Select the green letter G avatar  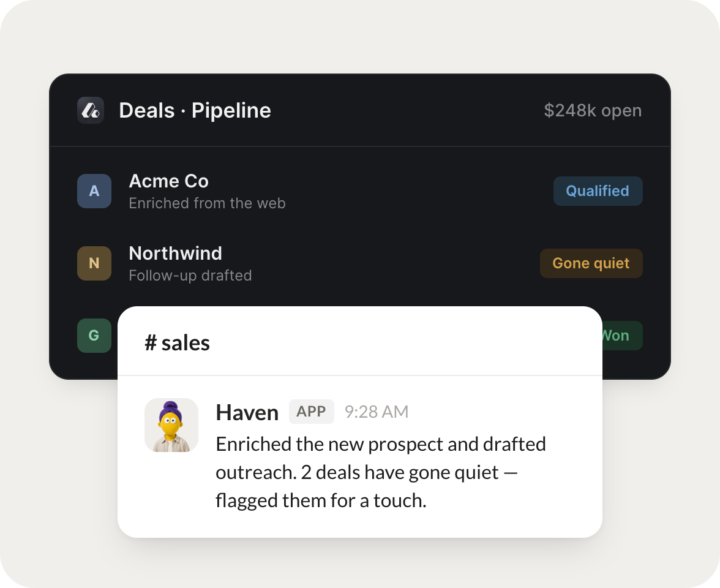coord(94,336)
